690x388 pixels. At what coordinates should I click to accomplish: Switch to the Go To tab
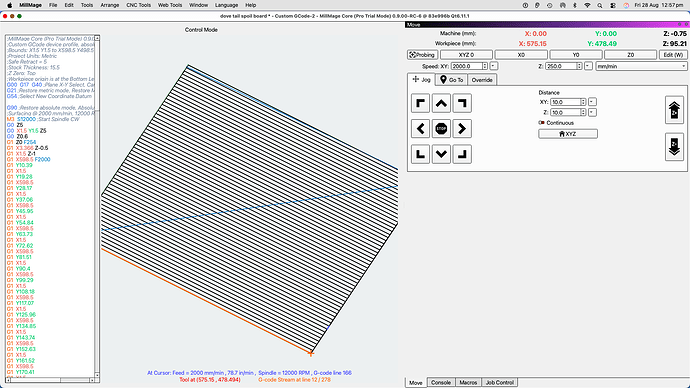pyautogui.click(x=451, y=80)
